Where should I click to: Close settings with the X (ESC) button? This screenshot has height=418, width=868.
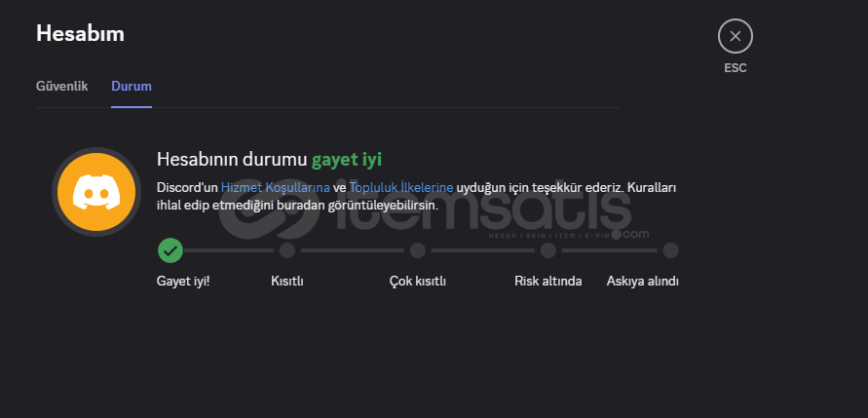[736, 37]
